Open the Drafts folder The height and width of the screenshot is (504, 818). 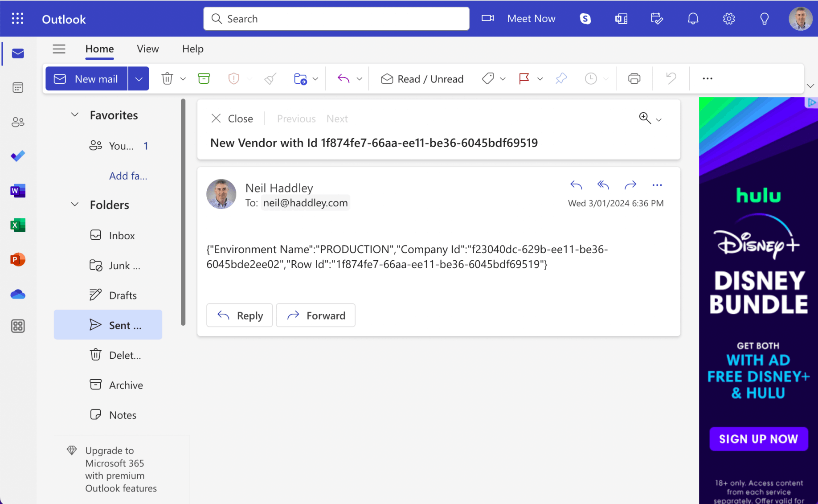[x=108, y=295]
